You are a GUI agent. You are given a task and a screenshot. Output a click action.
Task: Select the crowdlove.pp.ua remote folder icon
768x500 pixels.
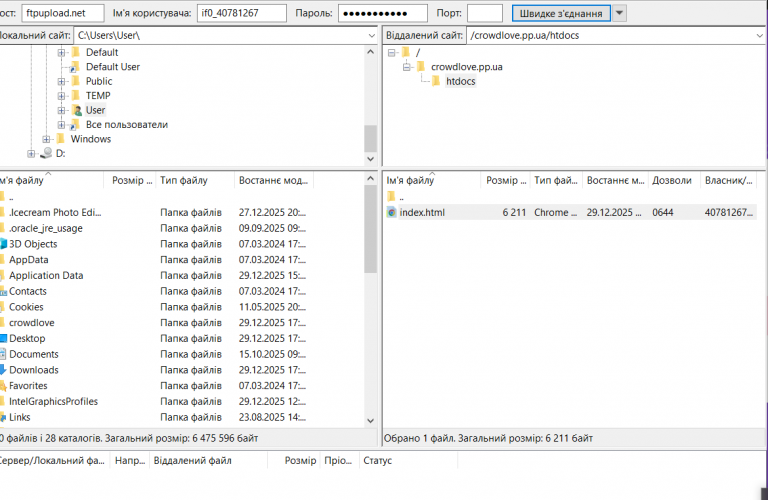click(421, 67)
